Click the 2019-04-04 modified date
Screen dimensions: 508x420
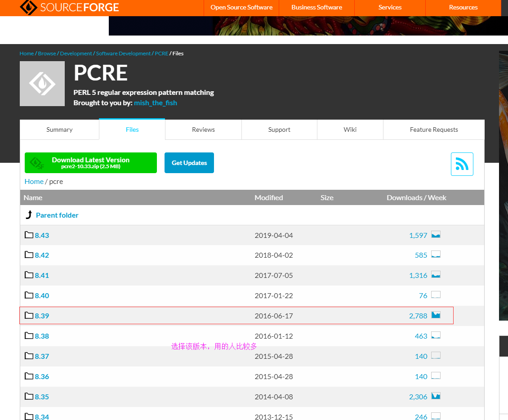pos(273,236)
